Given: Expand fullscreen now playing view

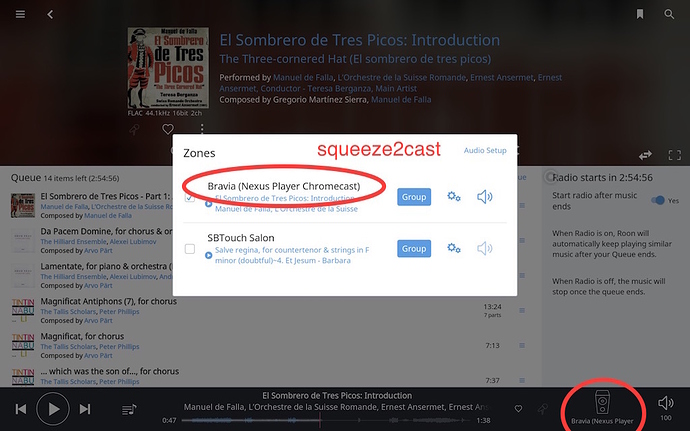Looking at the screenshot, I should 675,155.
